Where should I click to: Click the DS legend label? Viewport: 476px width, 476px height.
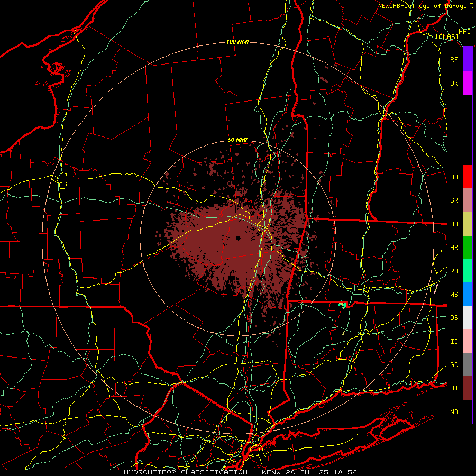pyautogui.click(x=454, y=318)
